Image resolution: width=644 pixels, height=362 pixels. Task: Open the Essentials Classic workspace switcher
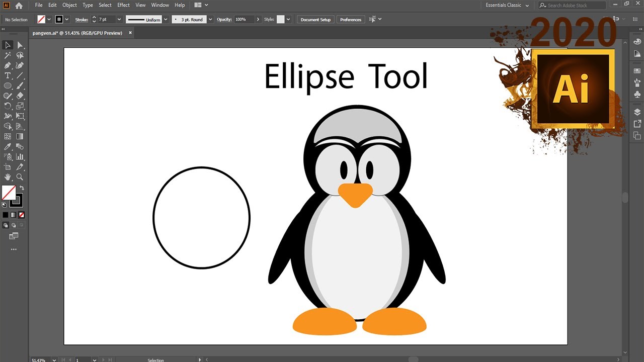pyautogui.click(x=507, y=5)
